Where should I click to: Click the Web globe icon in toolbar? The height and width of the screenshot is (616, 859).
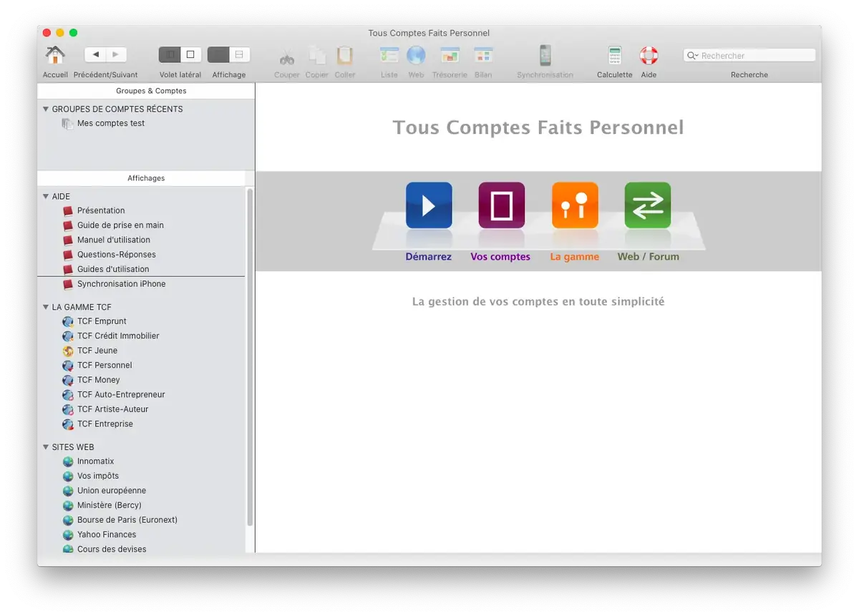416,56
